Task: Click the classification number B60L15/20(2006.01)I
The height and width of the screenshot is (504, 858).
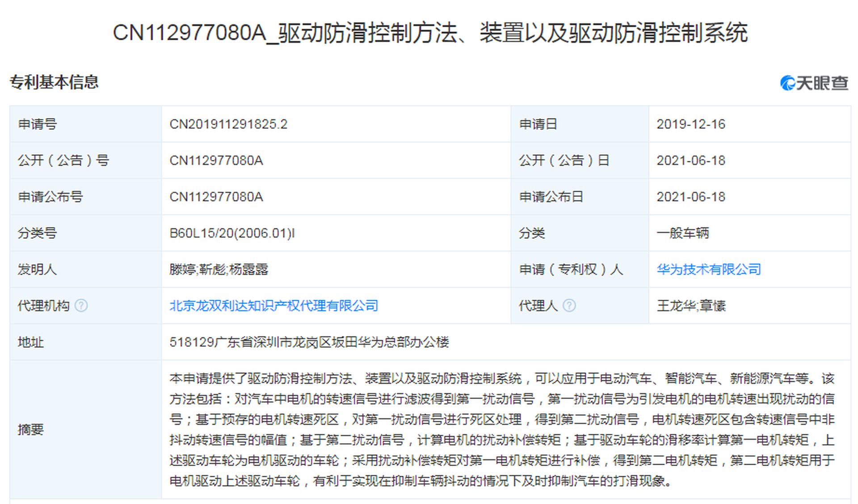Action: click(x=232, y=233)
